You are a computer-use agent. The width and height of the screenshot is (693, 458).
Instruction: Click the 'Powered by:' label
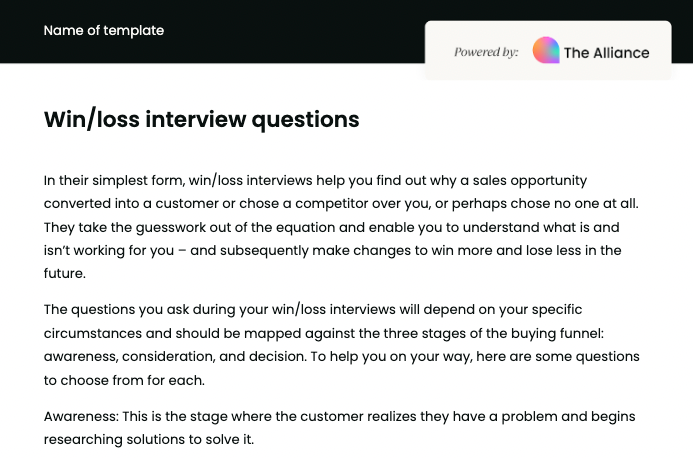(486, 52)
